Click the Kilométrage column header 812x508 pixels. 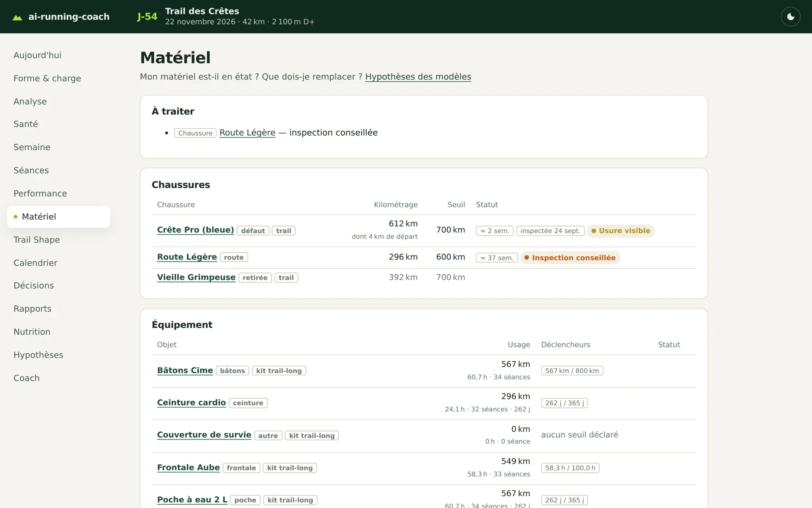coord(396,205)
